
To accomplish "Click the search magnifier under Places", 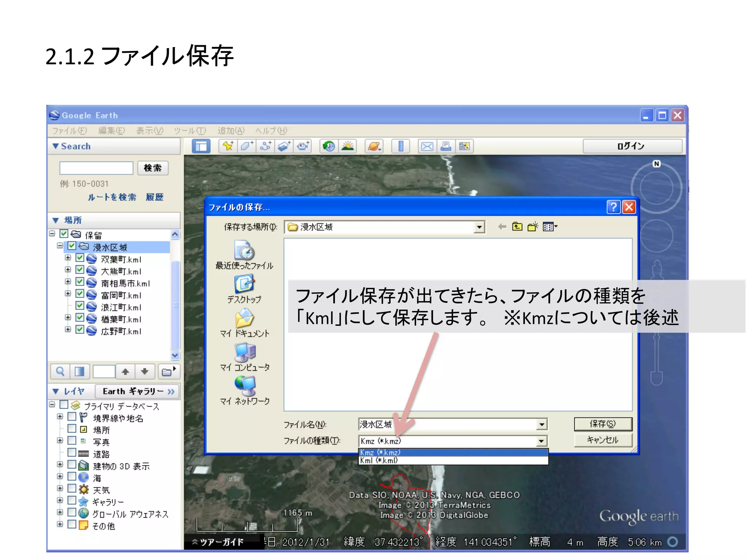I will [x=60, y=372].
